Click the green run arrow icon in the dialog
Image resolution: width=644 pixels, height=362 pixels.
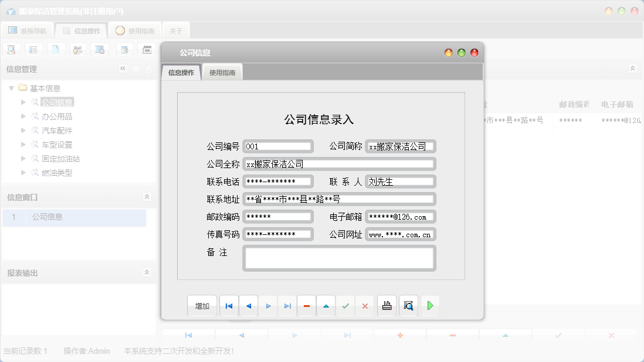[430, 305]
